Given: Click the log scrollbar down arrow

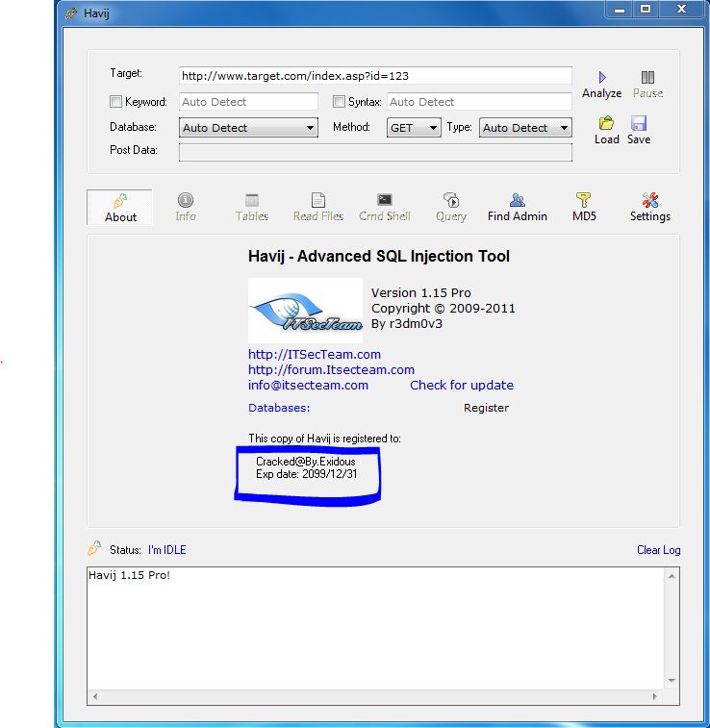Looking at the screenshot, I should [672, 681].
